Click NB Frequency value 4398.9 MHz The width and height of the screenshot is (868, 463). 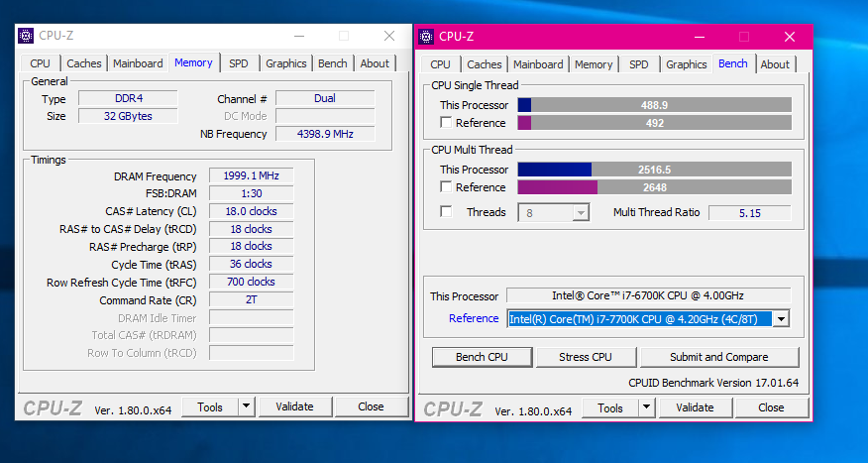325,134
